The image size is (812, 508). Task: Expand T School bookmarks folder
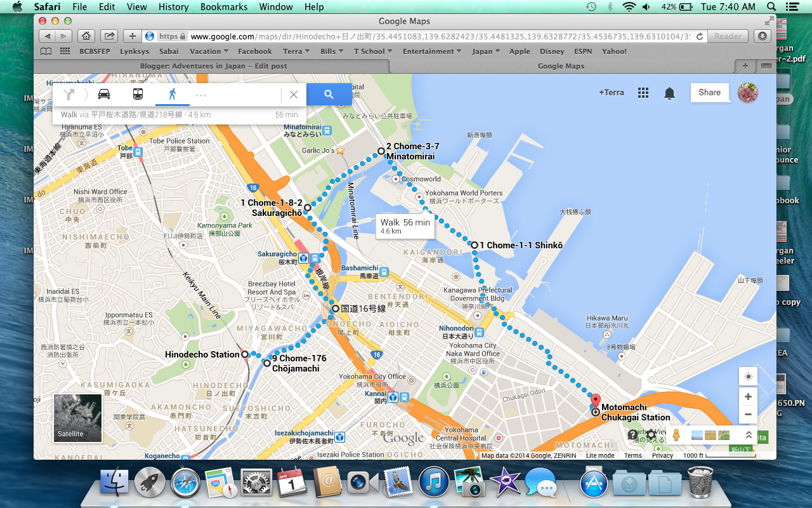click(373, 51)
